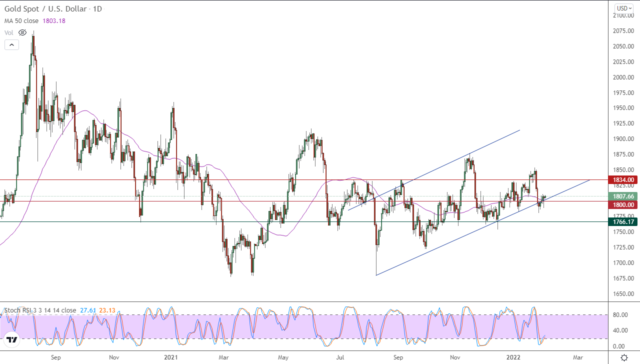Screen dimensions: 640x364
Task: Click the current price 1807.66 label
Action: coord(622,196)
